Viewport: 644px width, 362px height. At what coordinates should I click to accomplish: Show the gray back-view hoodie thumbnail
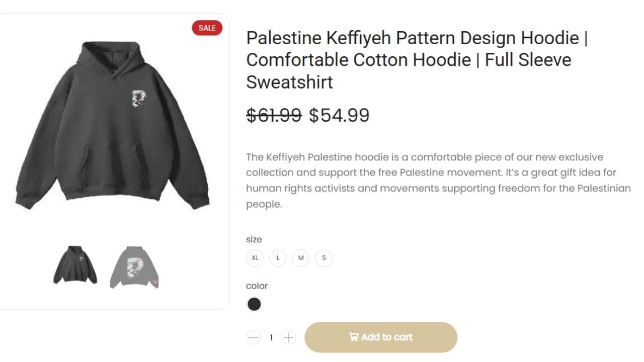(134, 267)
